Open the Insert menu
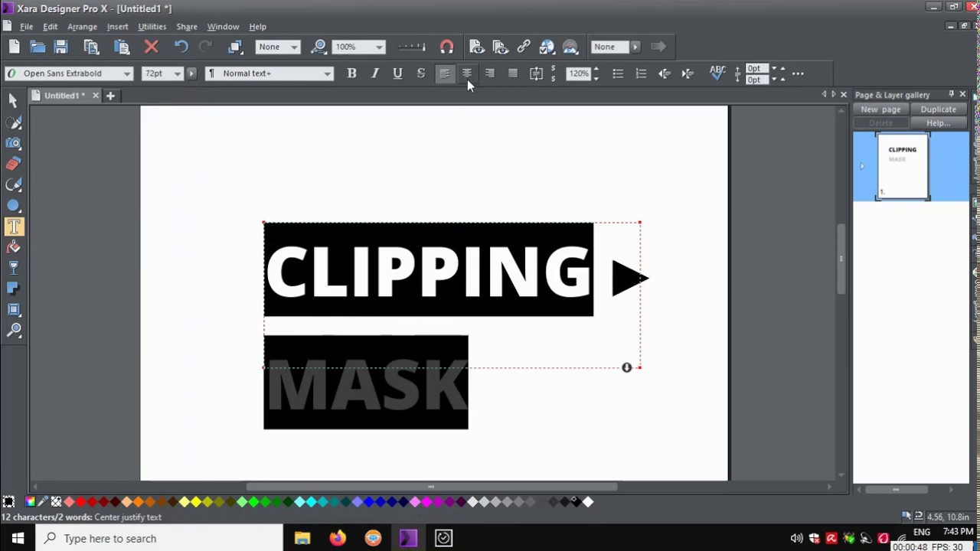 pyautogui.click(x=117, y=27)
